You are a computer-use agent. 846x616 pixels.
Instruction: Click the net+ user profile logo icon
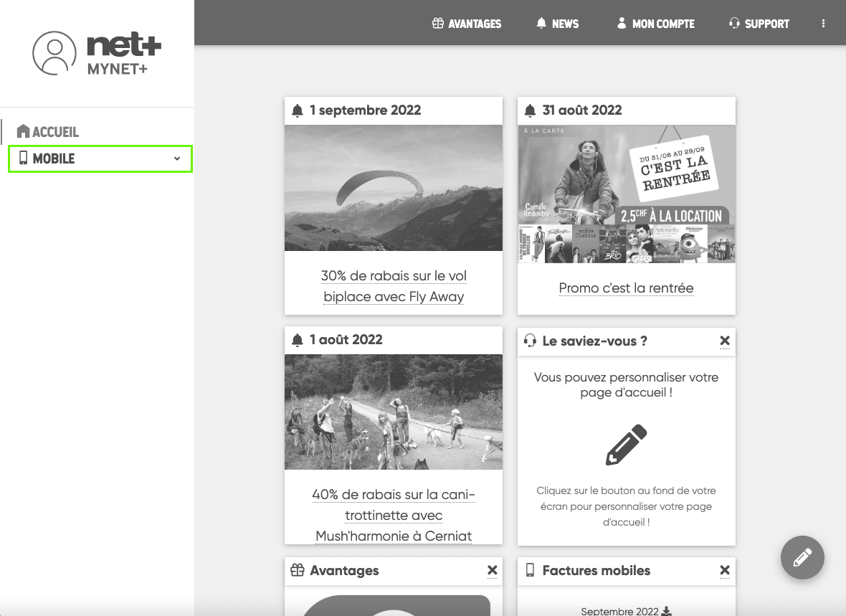click(54, 53)
